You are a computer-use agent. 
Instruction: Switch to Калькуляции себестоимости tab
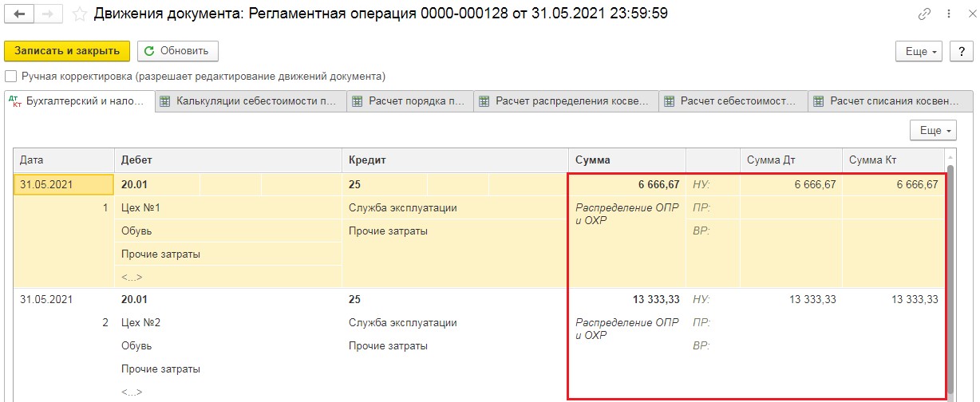pyautogui.click(x=251, y=101)
